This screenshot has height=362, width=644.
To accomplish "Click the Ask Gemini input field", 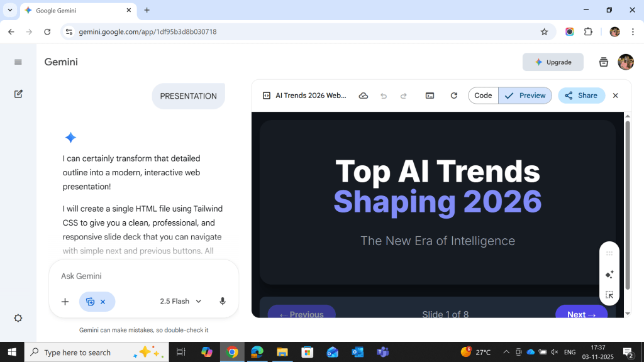I will coord(143,276).
